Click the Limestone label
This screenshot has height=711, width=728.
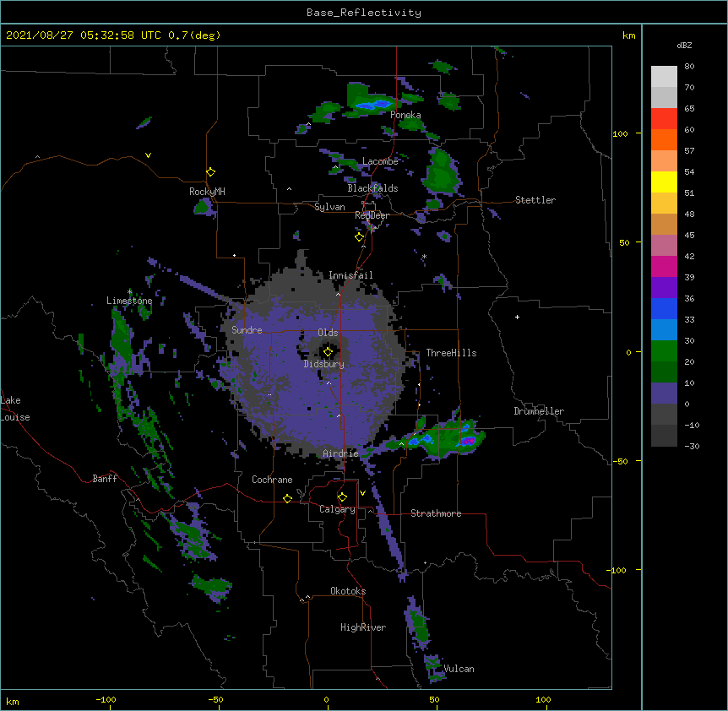coord(129,301)
